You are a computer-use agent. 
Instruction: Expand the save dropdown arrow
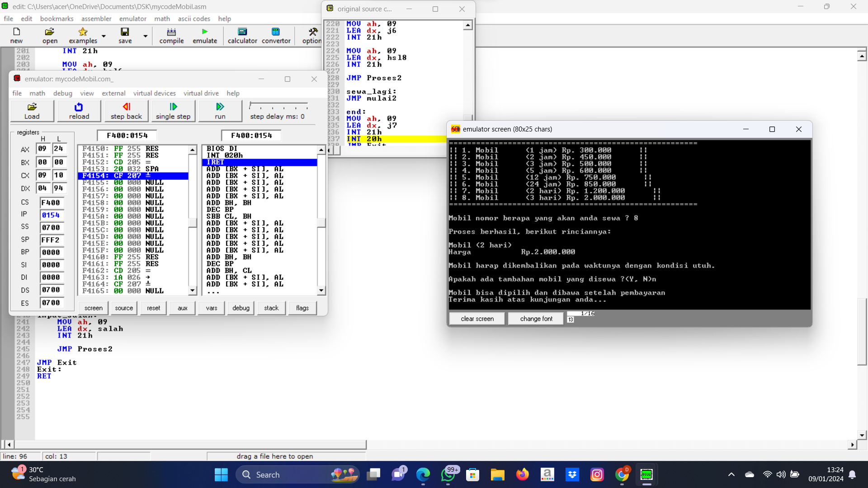pos(145,36)
